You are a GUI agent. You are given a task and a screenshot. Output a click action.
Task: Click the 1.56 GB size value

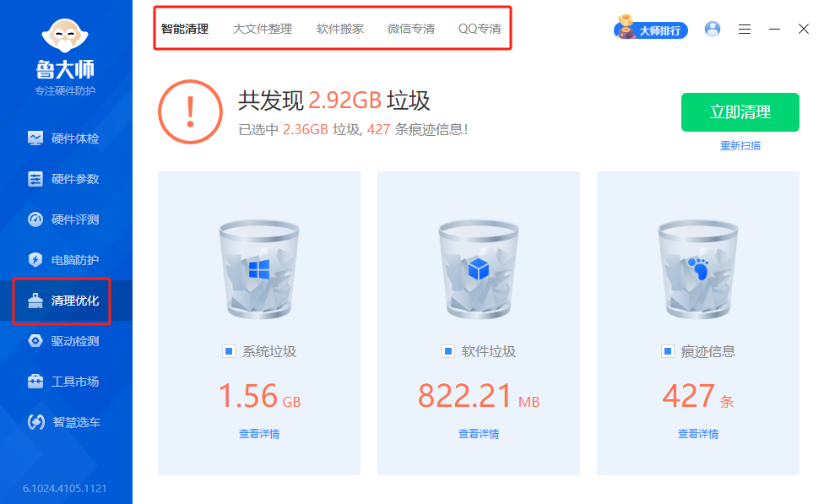coord(259,396)
